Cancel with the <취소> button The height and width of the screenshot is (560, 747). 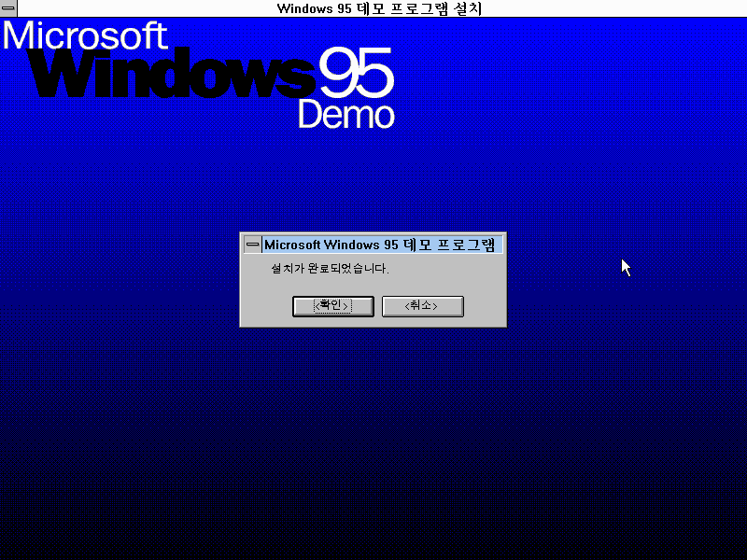(x=423, y=306)
